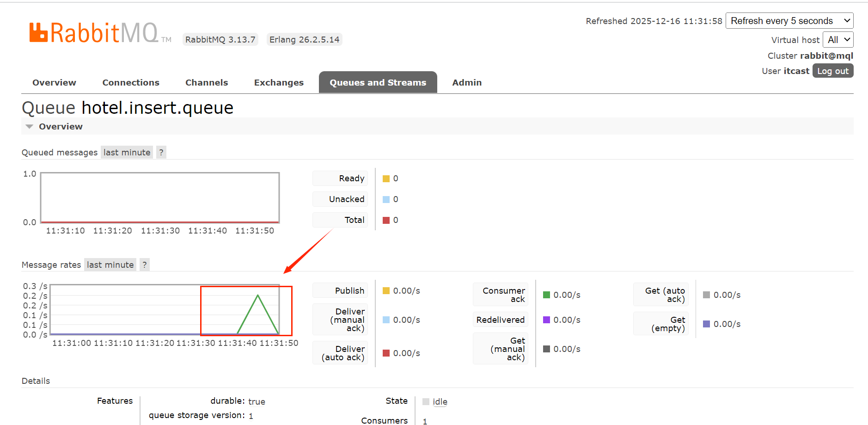Click the Deliver (auto ack) red swatch
The width and height of the screenshot is (868, 425).
[386, 353]
